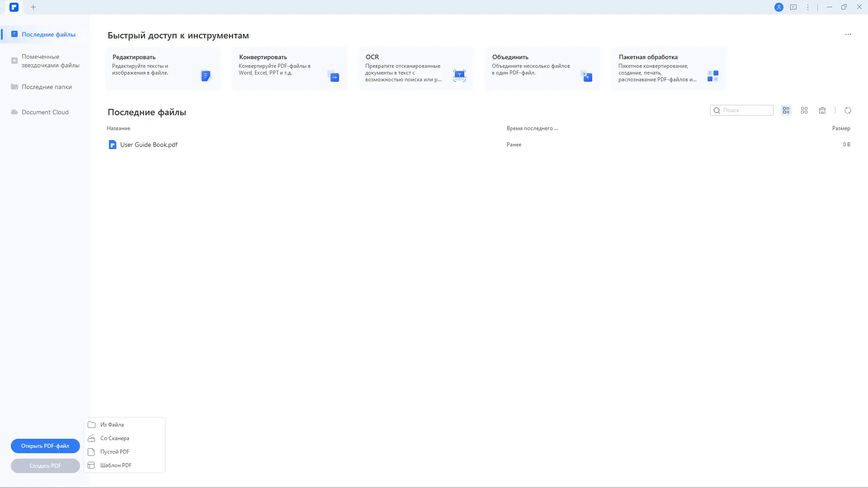Screen dimensions: 868x488
Task: Expand quick tools more options ellipsis
Action: (x=848, y=34)
